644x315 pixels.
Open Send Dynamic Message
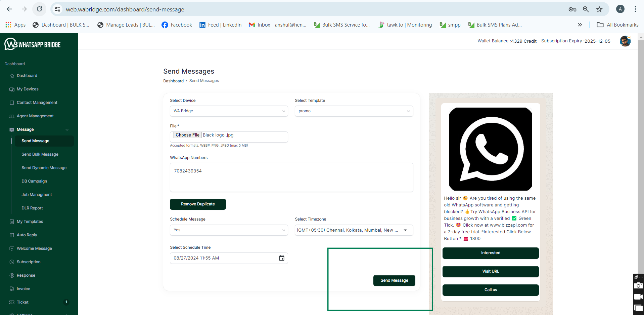pyautogui.click(x=44, y=168)
